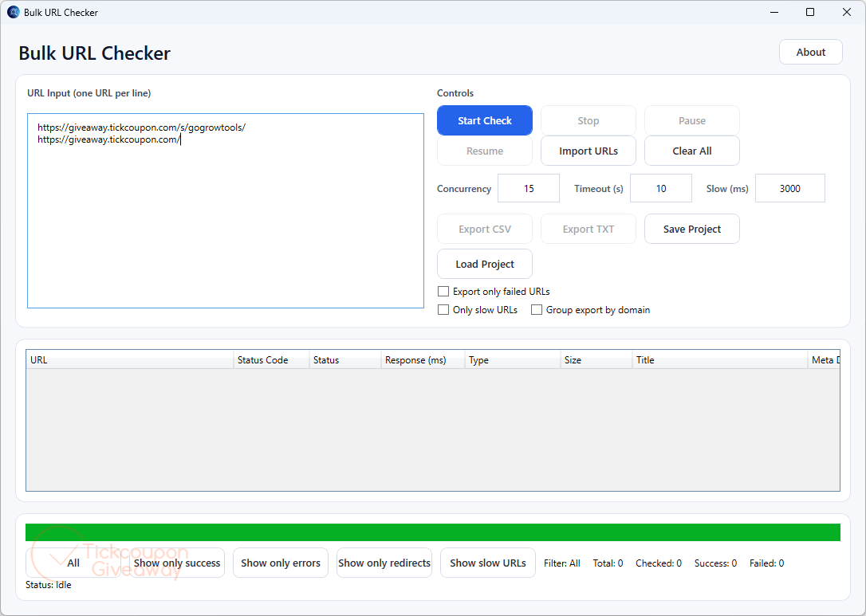Click the 'Total: 0' counter
The image size is (866, 616).
coord(608,563)
